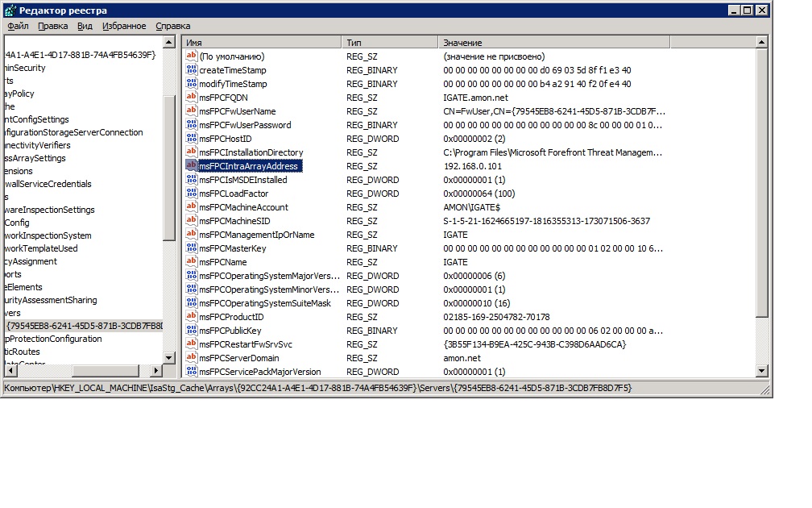Select the {79545EB8-6241-45D5-871B-3CDB7FB8 tree key
The image size is (812, 508).
pyautogui.click(x=84, y=326)
